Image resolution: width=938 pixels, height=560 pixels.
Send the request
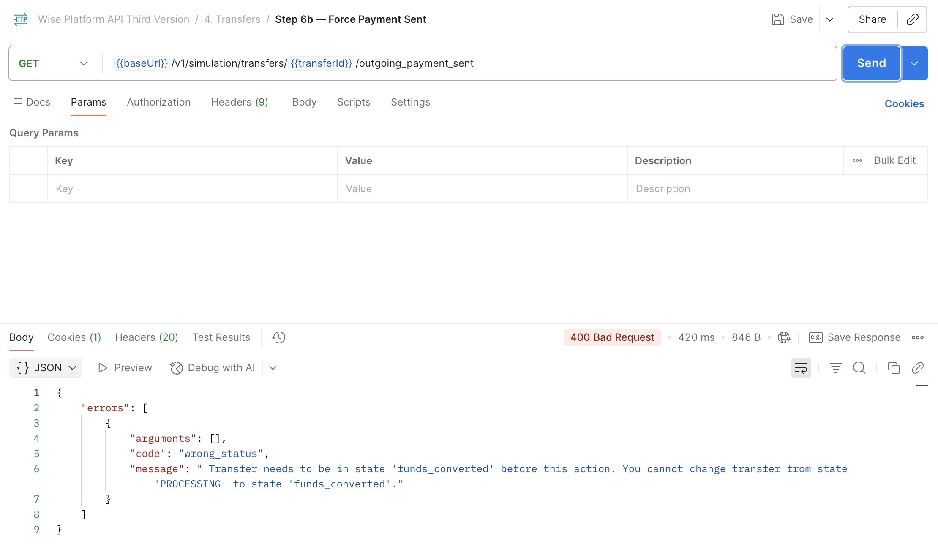(871, 63)
